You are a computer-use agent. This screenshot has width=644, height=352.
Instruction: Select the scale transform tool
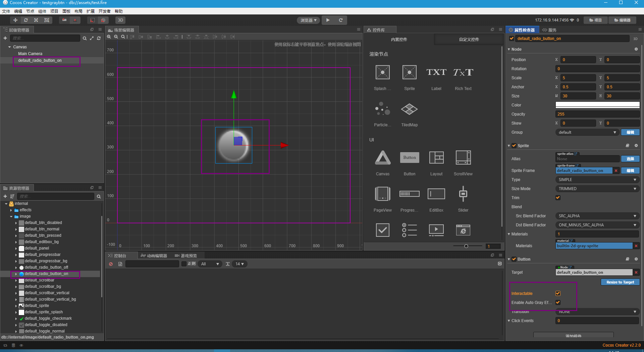36,20
